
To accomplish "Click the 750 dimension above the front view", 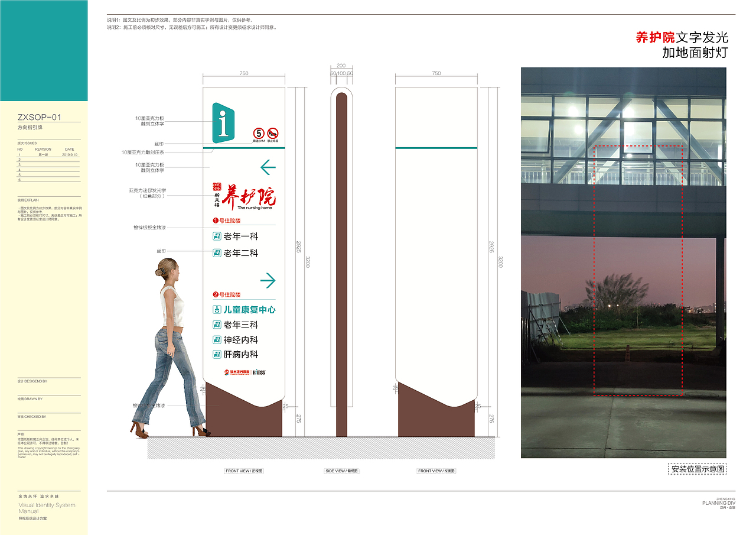I will (244, 73).
